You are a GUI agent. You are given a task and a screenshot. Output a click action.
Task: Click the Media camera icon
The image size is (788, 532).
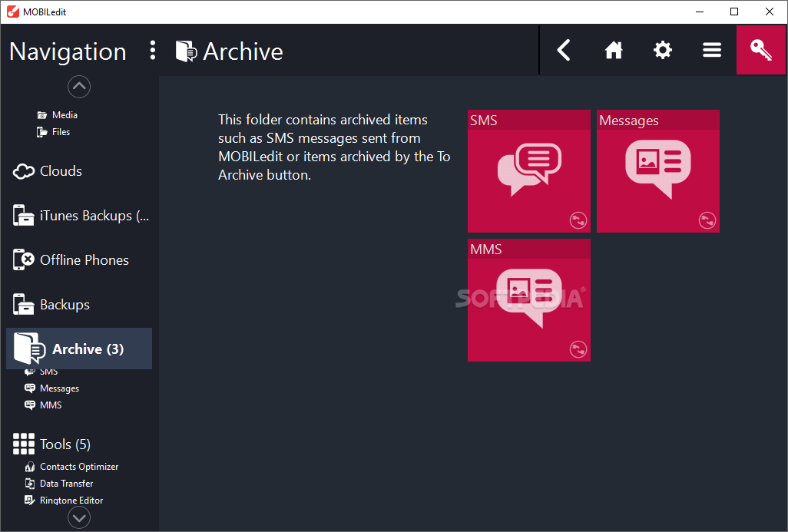(x=42, y=116)
